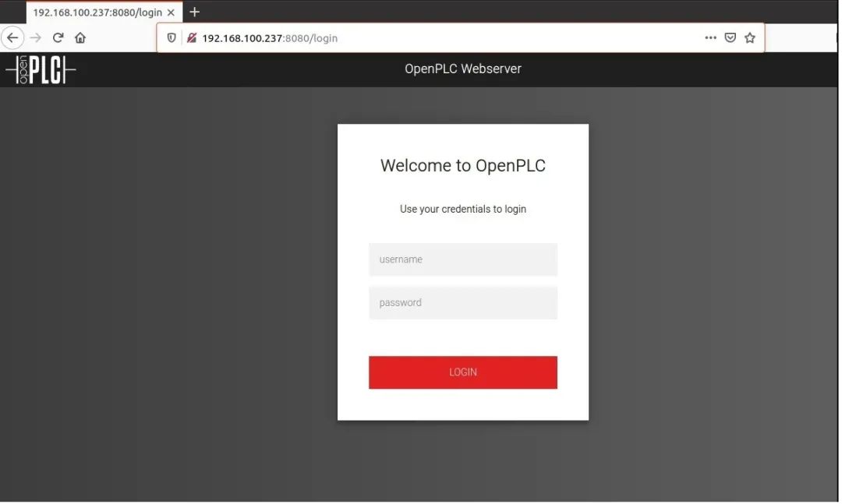
Task: Show insecure connection padlock info
Action: [192, 38]
